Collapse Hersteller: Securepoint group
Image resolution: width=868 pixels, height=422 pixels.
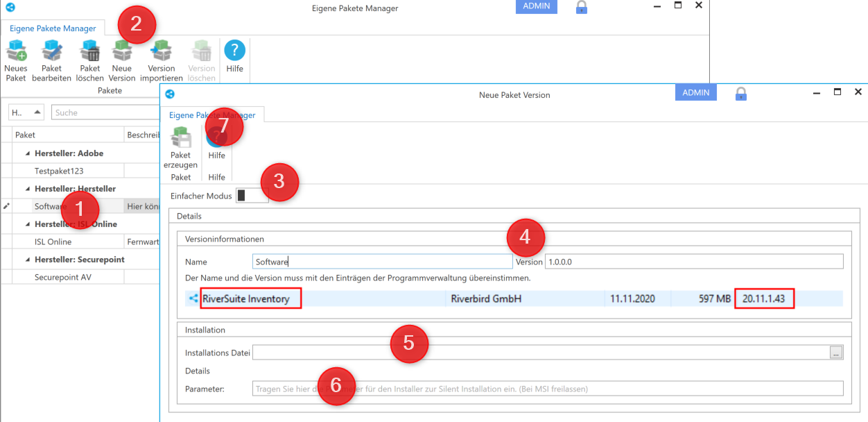click(x=28, y=260)
